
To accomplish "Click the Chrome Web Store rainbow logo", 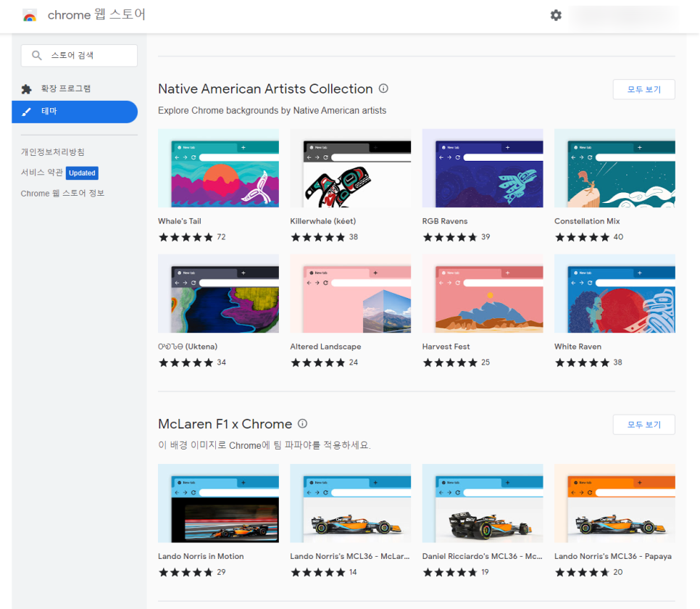I will [30, 16].
